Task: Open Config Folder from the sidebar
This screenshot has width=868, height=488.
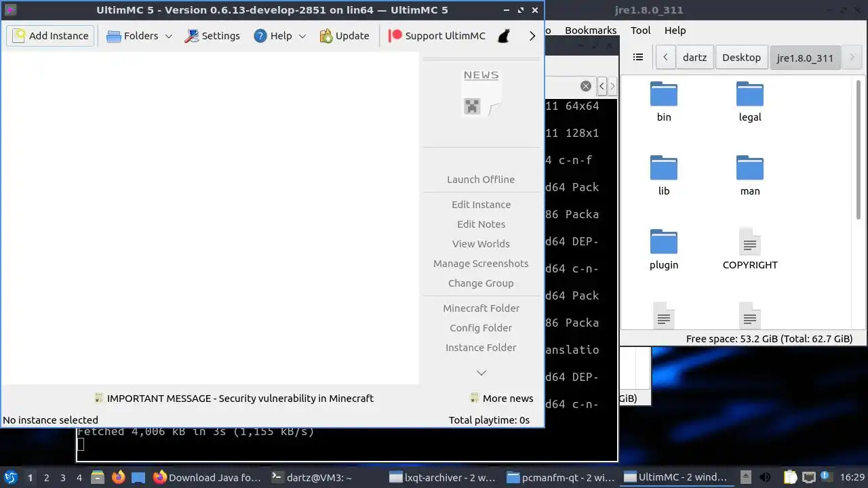Action: (481, 328)
